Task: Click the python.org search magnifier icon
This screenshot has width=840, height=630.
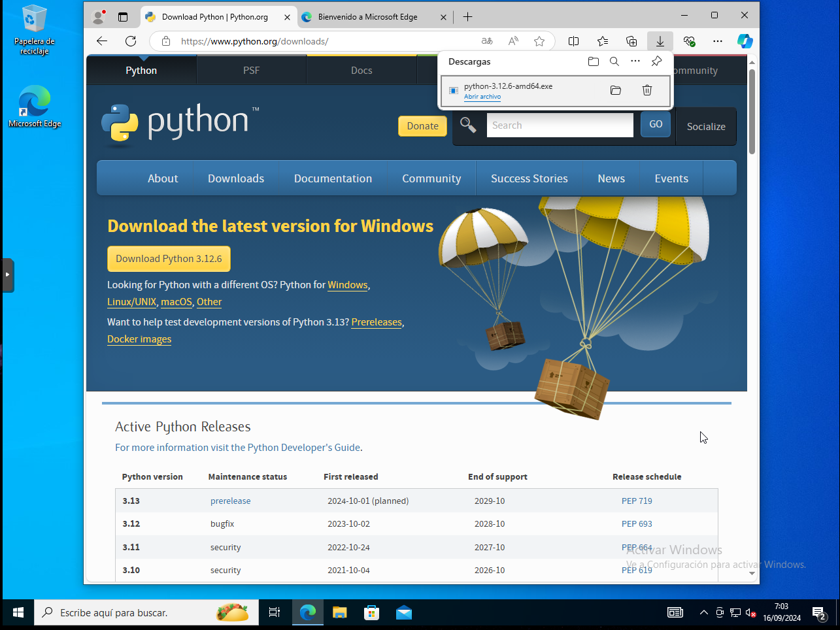Action: click(468, 125)
